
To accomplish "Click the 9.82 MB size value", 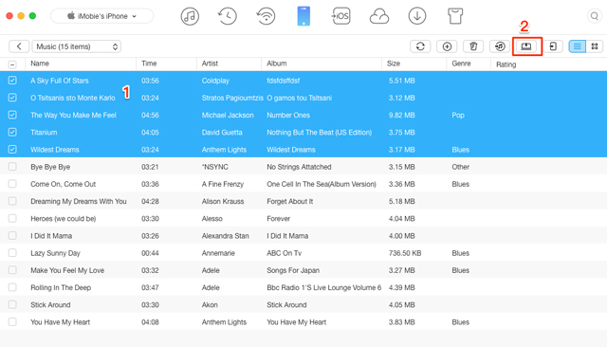I will [x=402, y=116].
